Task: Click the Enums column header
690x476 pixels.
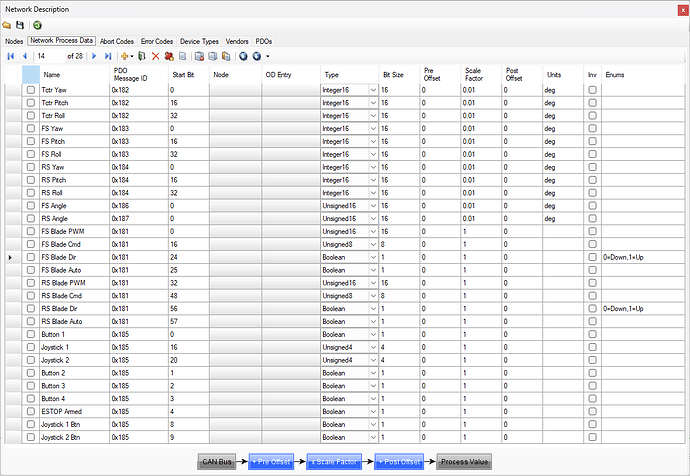Action: tap(643, 75)
